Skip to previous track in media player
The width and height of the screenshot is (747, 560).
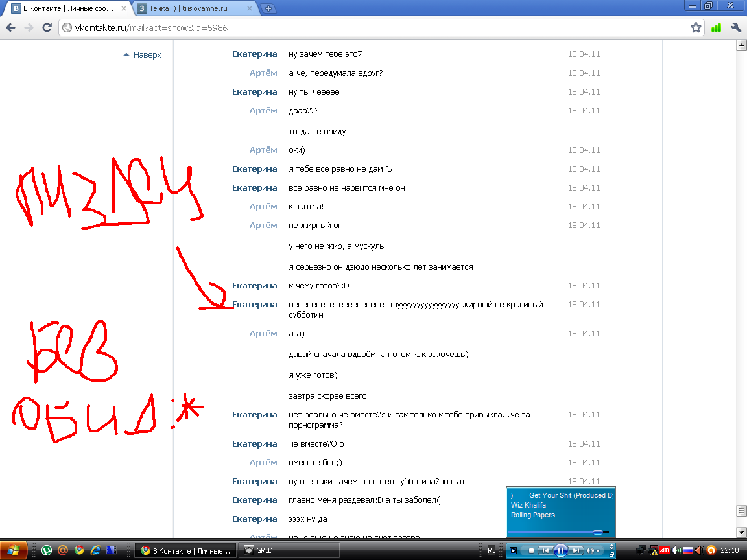pyautogui.click(x=545, y=550)
